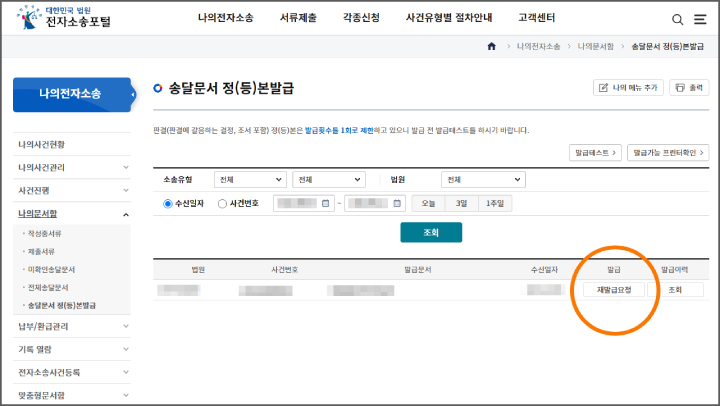The height and width of the screenshot is (406, 720).
Task: Open 송달문서 정(등)본발급 submenu item
Action: (x=62, y=305)
